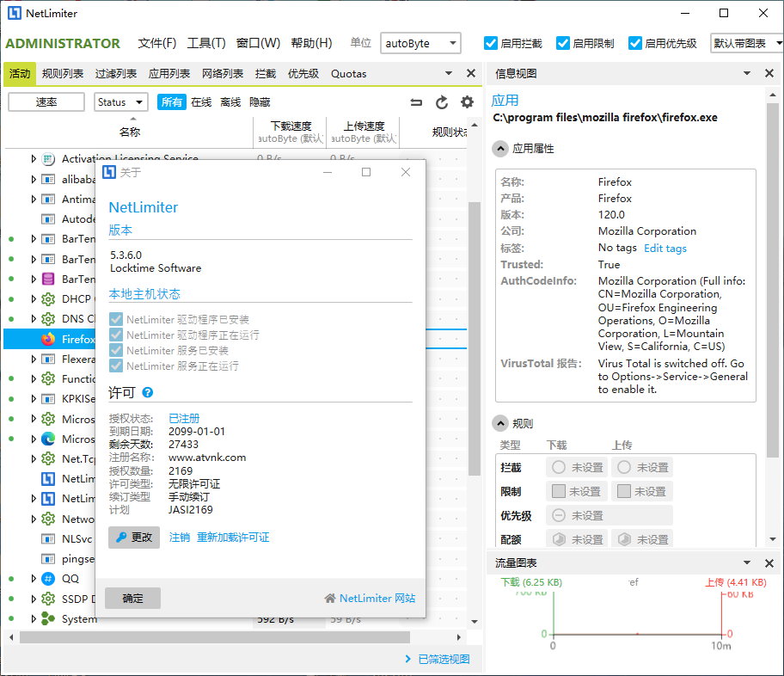Open the 流量图表 panel options arrow

point(747,563)
